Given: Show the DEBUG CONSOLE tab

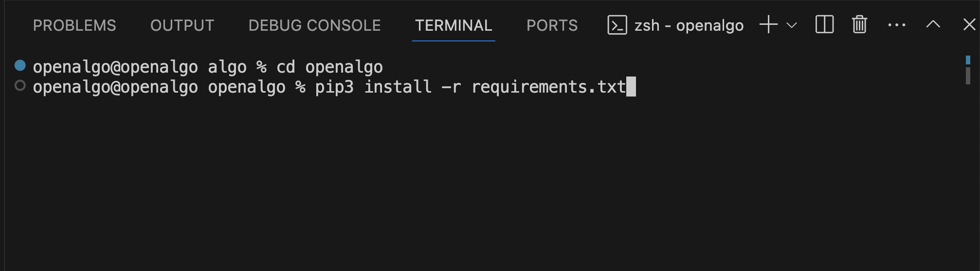Looking at the screenshot, I should click(314, 25).
